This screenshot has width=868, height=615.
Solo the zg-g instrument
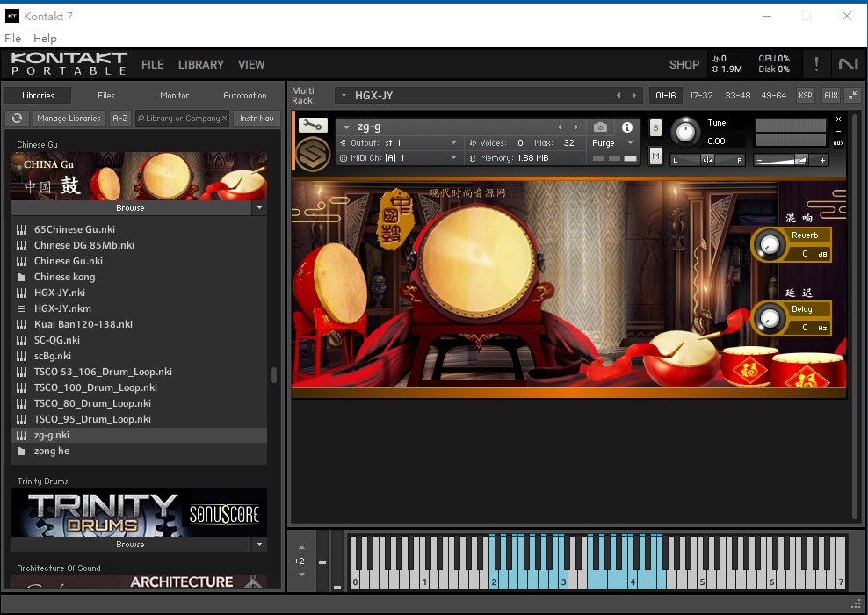[655, 128]
